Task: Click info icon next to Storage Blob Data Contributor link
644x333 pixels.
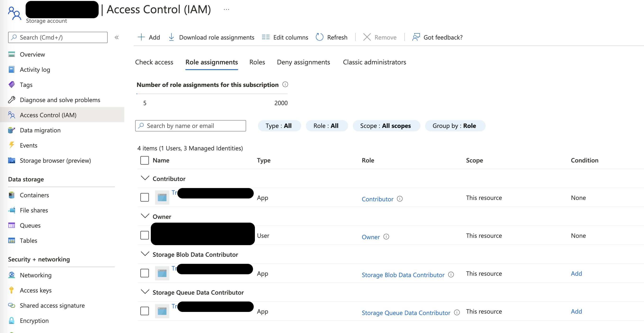Action: click(x=451, y=274)
